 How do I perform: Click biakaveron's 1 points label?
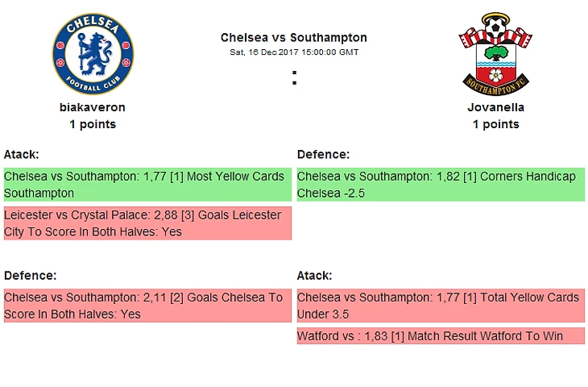[x=93, y=124]
